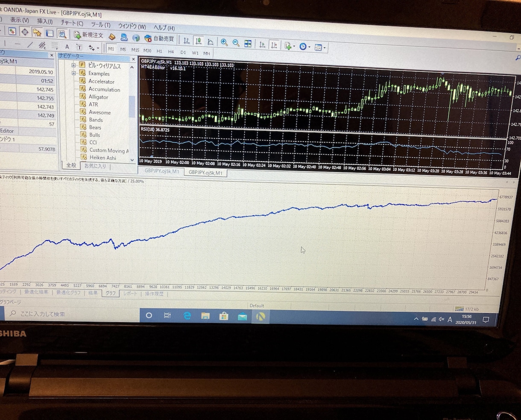The height and width of the screenshot is (420, 521).
Task: Open the ツール (T) menu
Action: (100, 25)
